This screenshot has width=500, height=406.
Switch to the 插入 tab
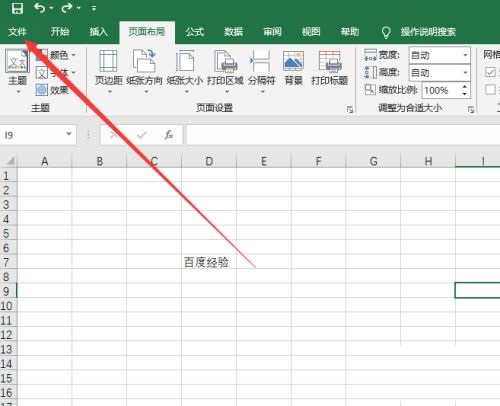(99, 32)
